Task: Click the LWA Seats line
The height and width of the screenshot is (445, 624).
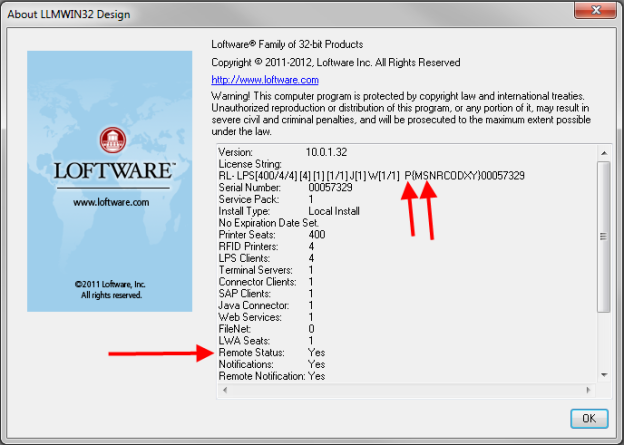Action: (266, 341)
